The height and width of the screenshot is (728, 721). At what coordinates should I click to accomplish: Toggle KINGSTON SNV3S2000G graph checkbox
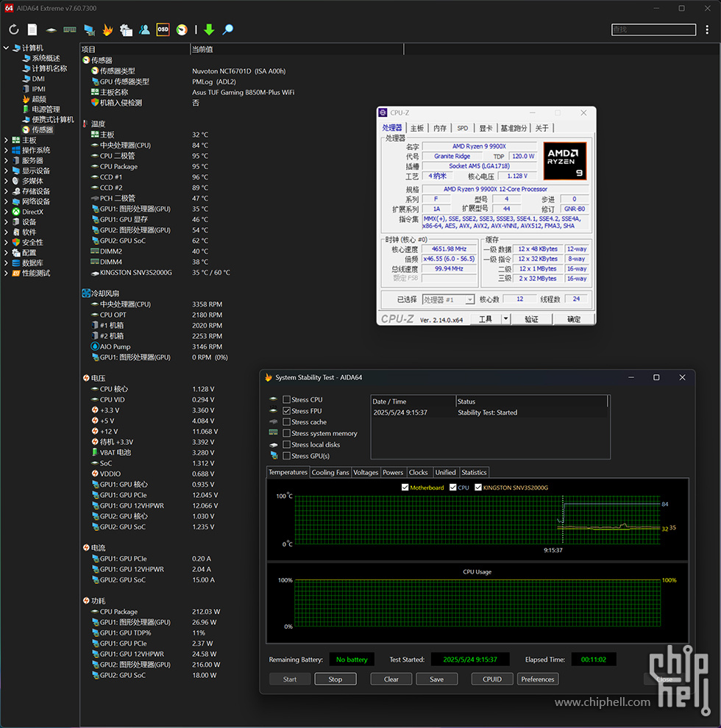tap(478, 488)
